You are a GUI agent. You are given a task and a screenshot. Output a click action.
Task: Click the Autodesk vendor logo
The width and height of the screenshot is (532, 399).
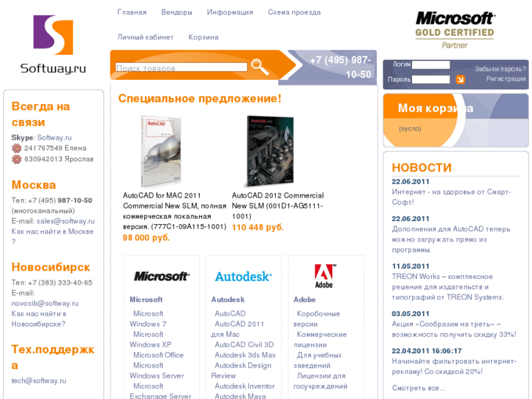pos(243,277)
